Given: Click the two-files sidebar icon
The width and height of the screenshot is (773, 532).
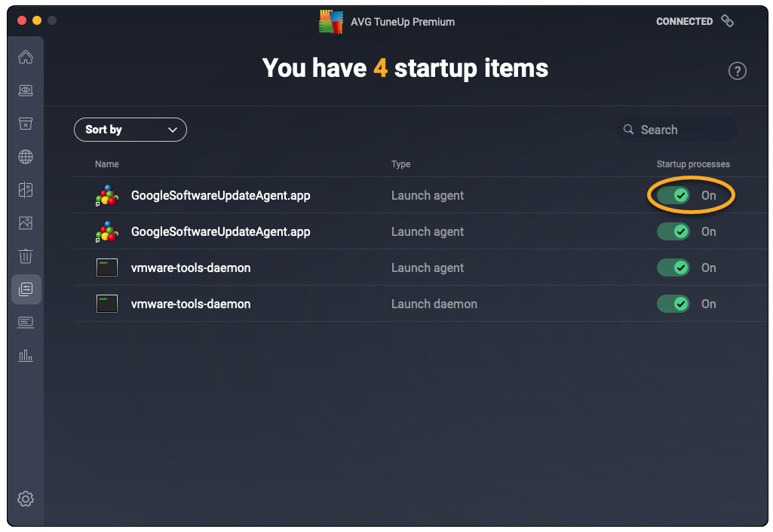Looking at the screenshot, I should tap(26, 190).
